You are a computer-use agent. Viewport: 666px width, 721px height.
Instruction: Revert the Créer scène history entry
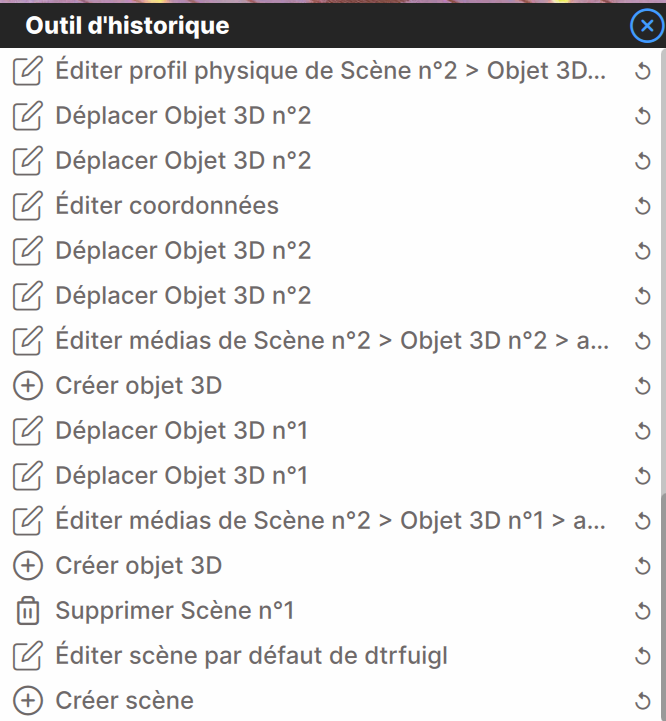(x=643, y=701)
